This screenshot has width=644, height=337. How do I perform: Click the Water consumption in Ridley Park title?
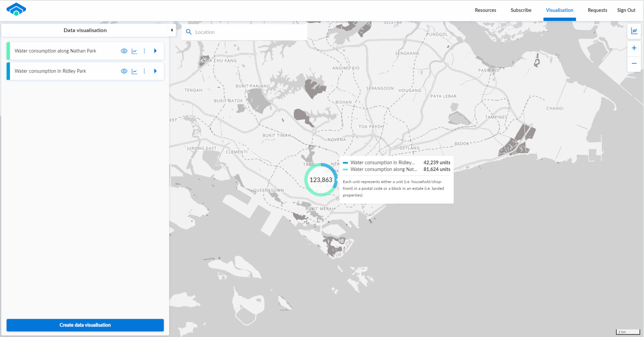(x=50, y=71)
